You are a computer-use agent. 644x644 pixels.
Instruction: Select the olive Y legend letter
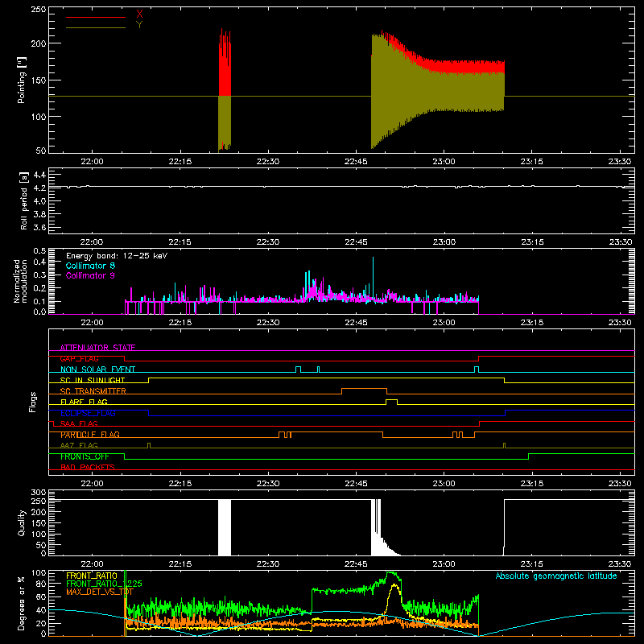[x=139, y=25]
